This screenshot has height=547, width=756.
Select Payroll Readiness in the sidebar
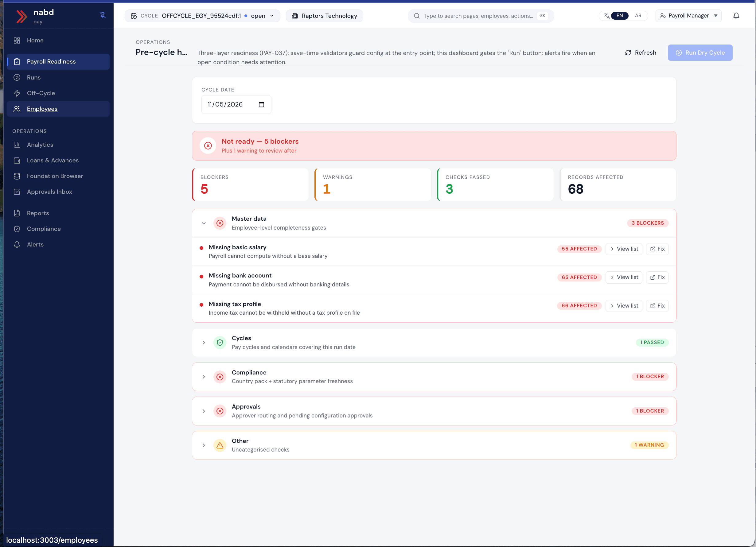58,62
